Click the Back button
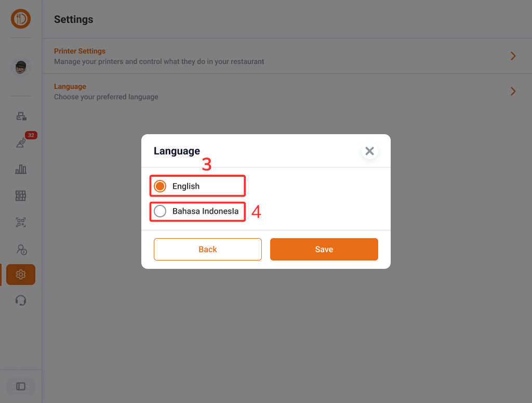 [207, 249]
